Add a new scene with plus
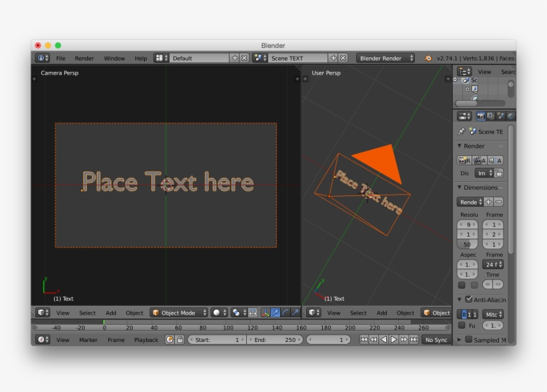 coord(334,58)
